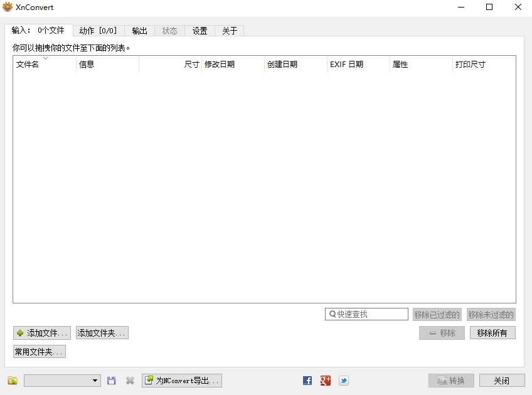This screenshot has width=532, height=395.
Task: Click the 添加文件 button
Action: tap(41, 333)
